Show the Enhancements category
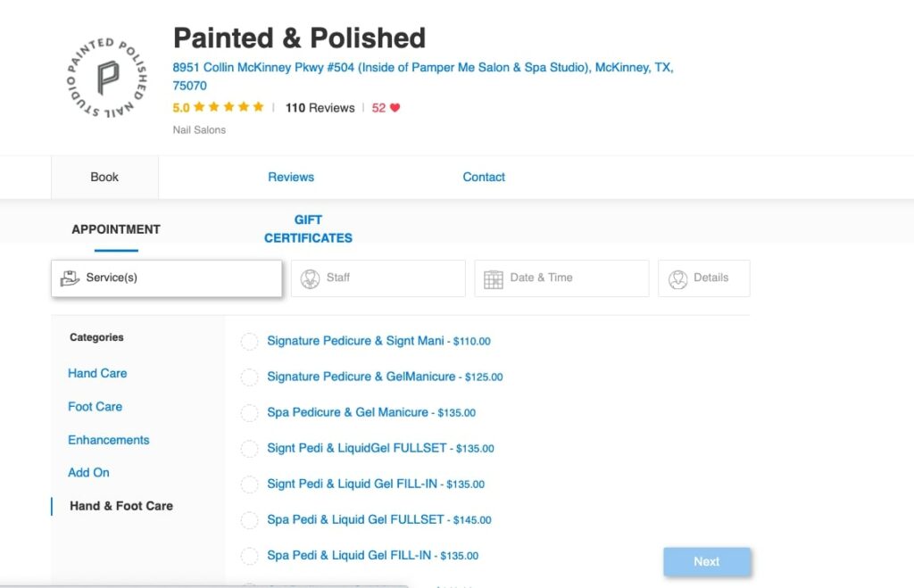The width and height of the screenshot is (914, 588). point(108,440)
